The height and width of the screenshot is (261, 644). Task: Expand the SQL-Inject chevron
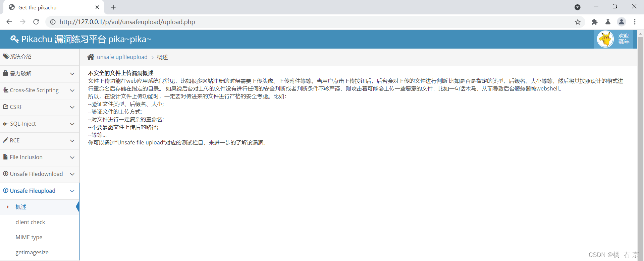tap(72, 124)
